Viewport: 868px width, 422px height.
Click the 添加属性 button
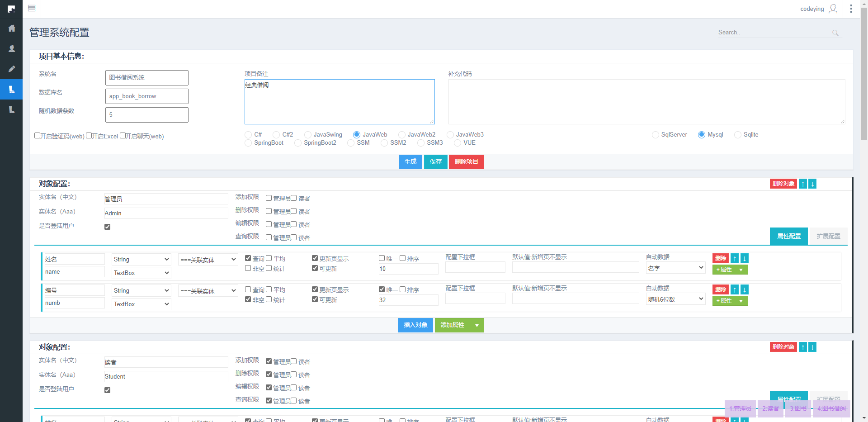coord(453,325)
